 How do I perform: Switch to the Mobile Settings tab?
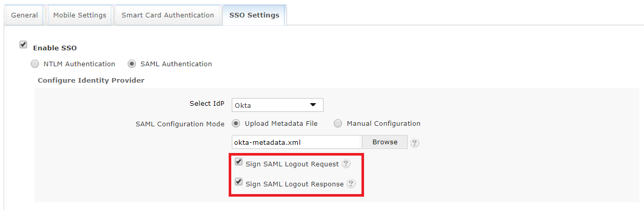tap(79, 15)
